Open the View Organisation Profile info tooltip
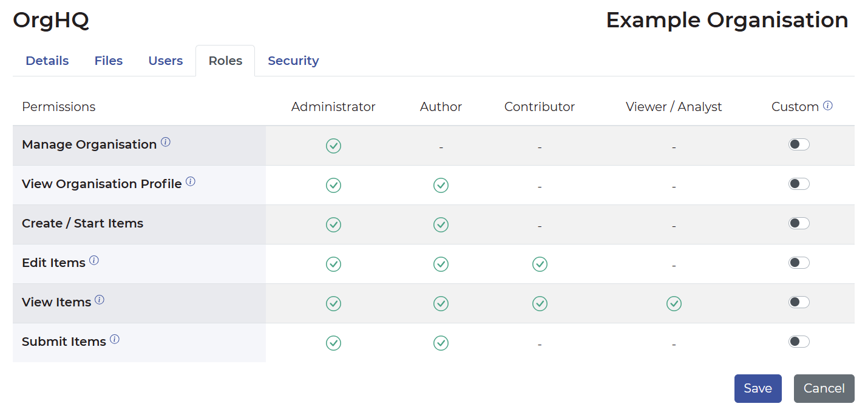The width and height of the screenshot is (868, 415). click(x=191, y=181)
